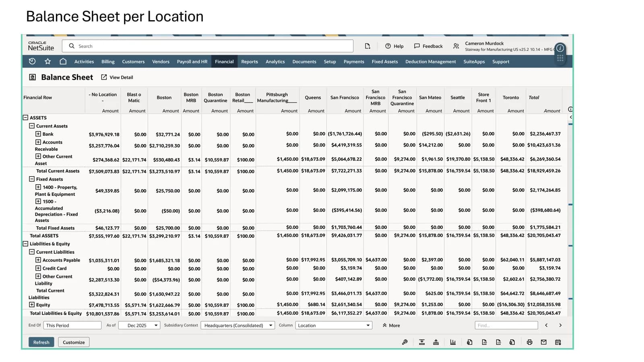The width and height of the screenshot is (644, 362).
Task: Click the Customize button
Action: tap(74, 342)
